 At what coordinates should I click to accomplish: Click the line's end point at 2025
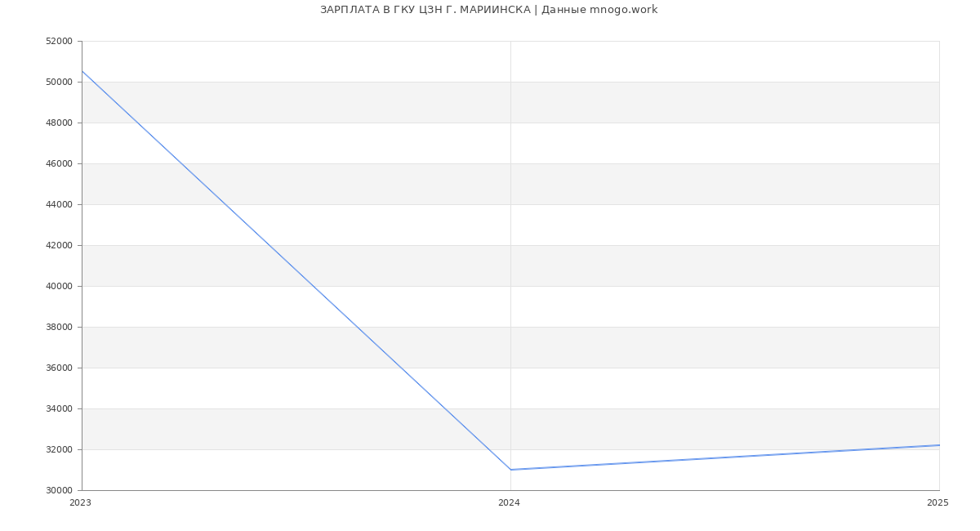click(x=938, y=445)
